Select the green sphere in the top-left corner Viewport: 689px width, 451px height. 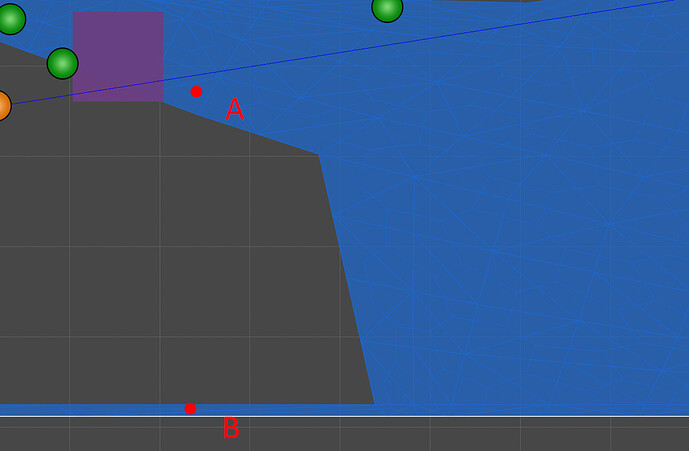click(11, 19)
